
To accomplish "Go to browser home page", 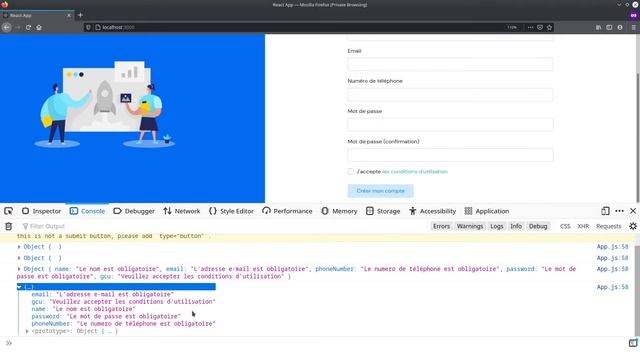I will point(39,27).
